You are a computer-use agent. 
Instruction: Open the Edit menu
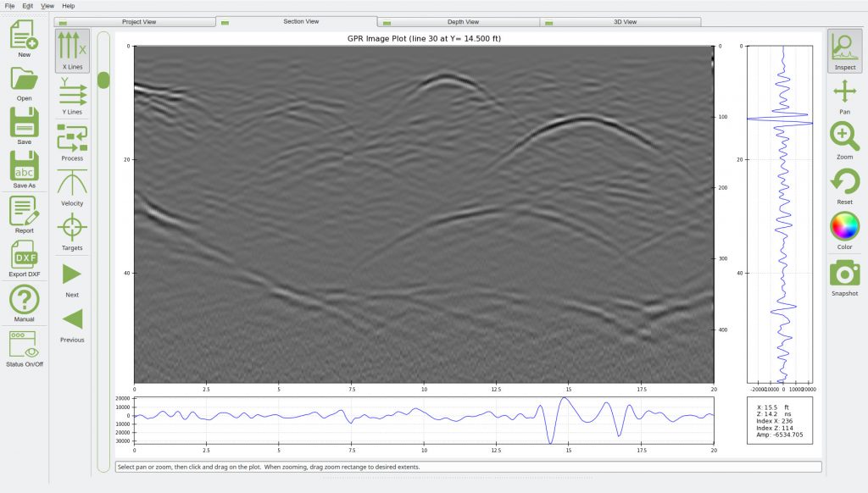coord(28,6)
